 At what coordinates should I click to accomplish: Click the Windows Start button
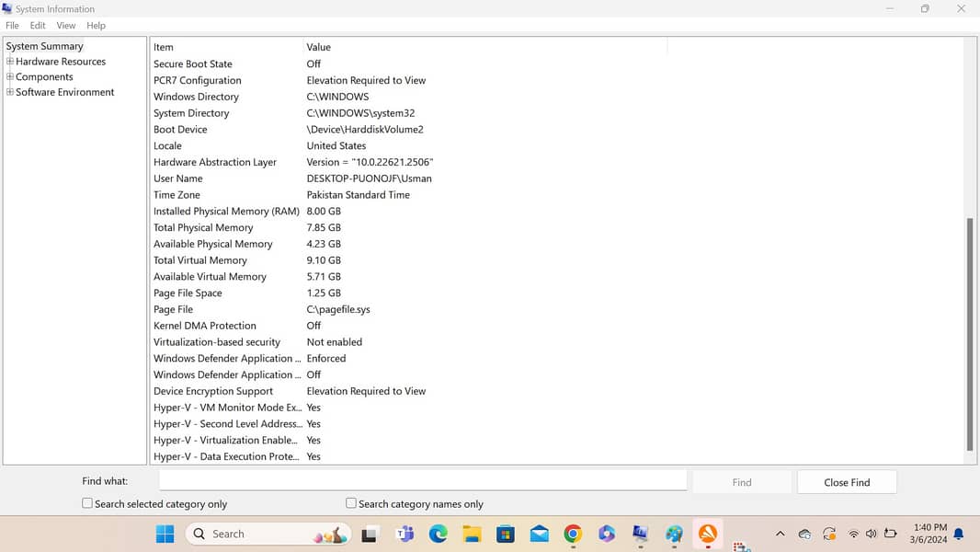(x=165, y=534)
